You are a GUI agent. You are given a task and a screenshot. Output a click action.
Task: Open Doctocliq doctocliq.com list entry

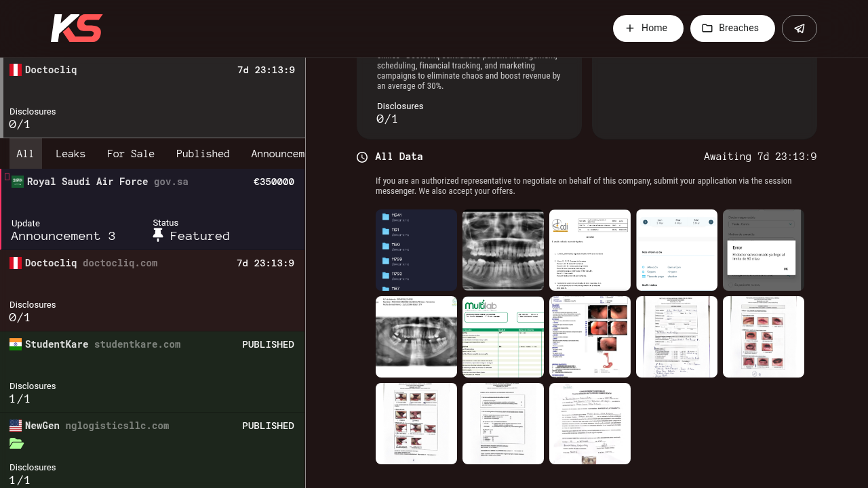click(153, 291)
